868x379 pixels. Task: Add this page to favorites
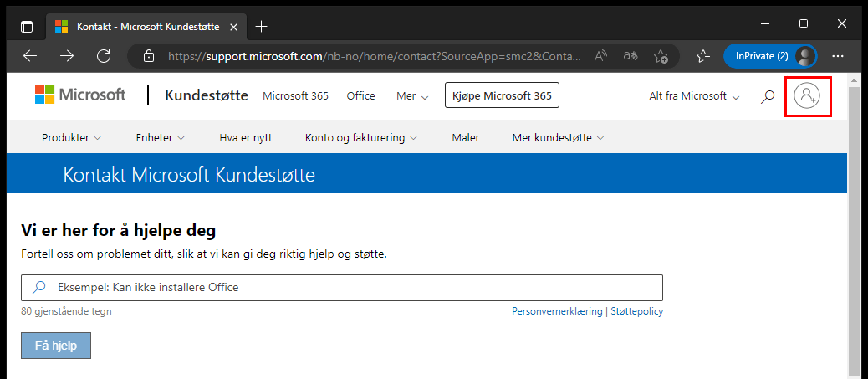pos(661,56)
